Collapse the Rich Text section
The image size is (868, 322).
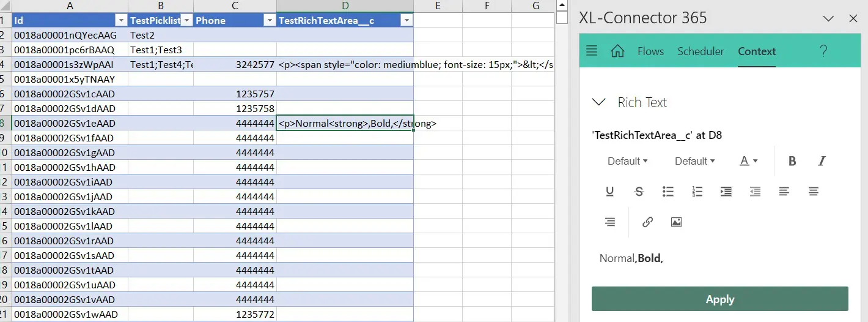pos(599,102)
